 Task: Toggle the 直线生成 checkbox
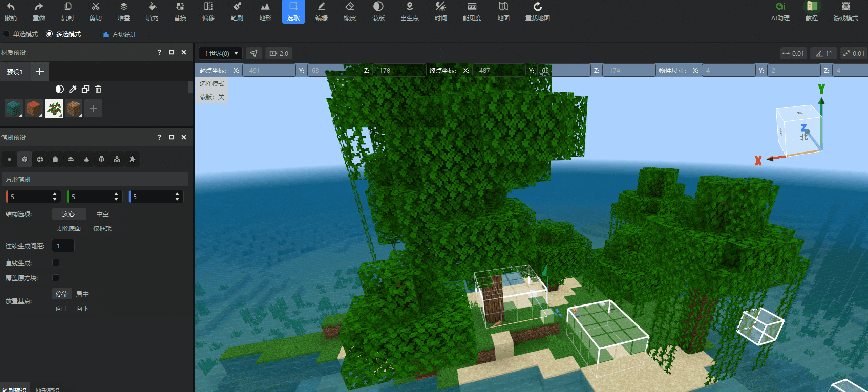(x=56, y=263)
